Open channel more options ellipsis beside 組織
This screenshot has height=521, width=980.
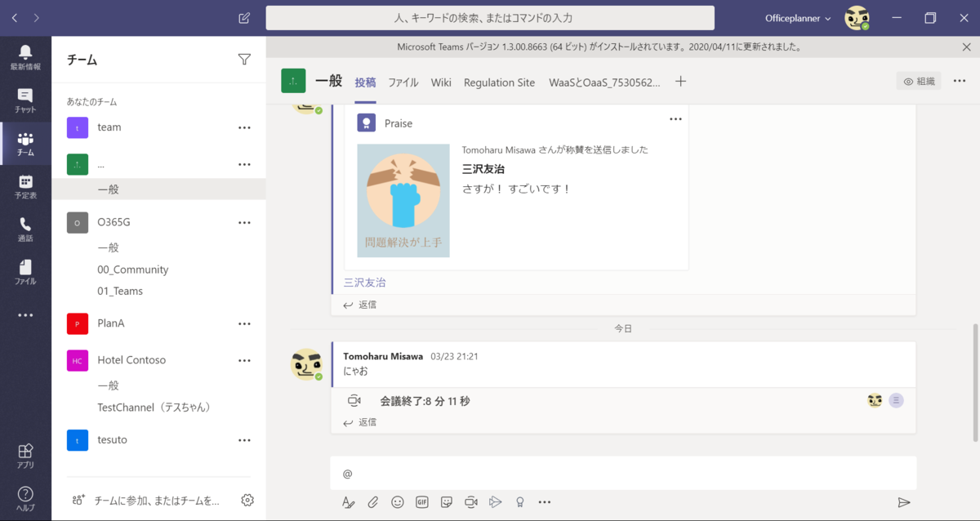960,81
